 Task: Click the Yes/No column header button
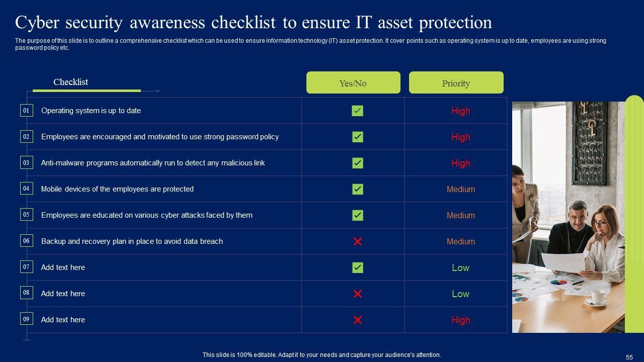tap(353, 83)
